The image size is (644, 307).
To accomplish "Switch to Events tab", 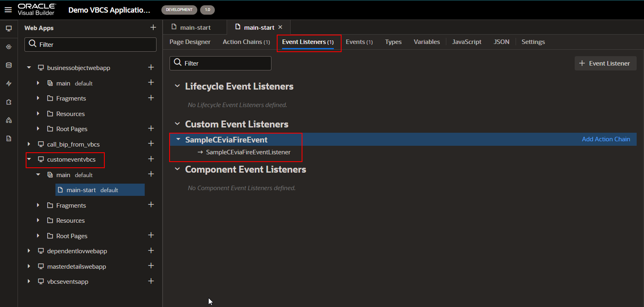I will point(359,42).
